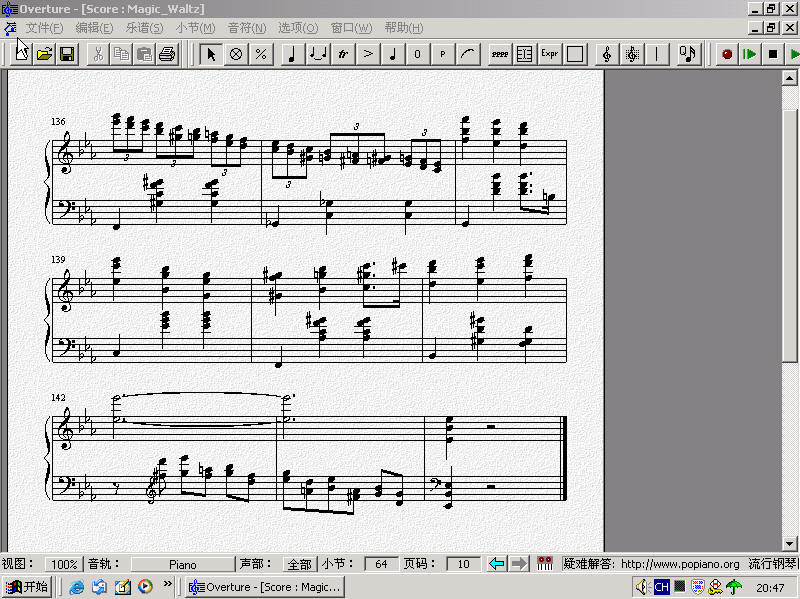Select the arrow pointer tool

pyautogui.click(x=211, y=54)
